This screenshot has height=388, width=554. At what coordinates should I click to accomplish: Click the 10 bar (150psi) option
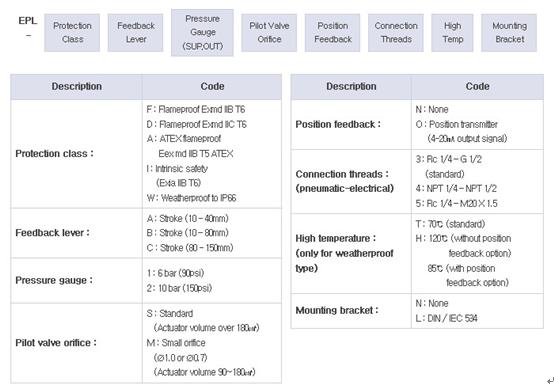point(179,288)
